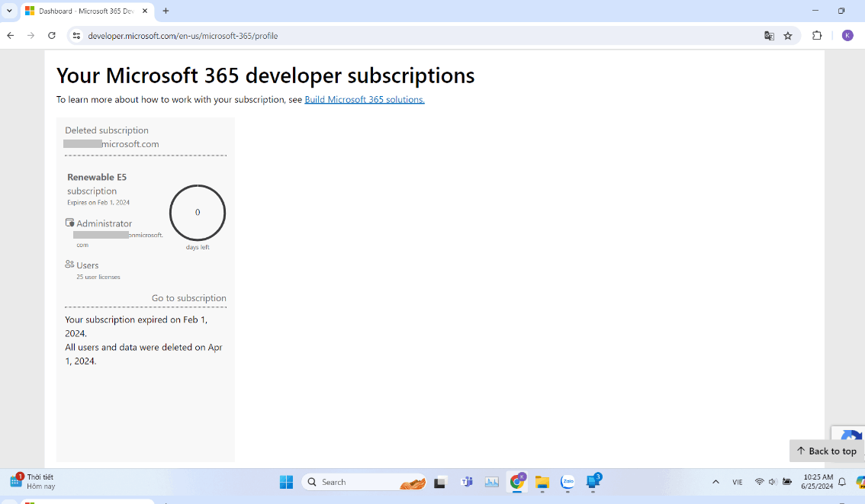
Task: Open File Explorer from taskbar
Action: point(542,483)
